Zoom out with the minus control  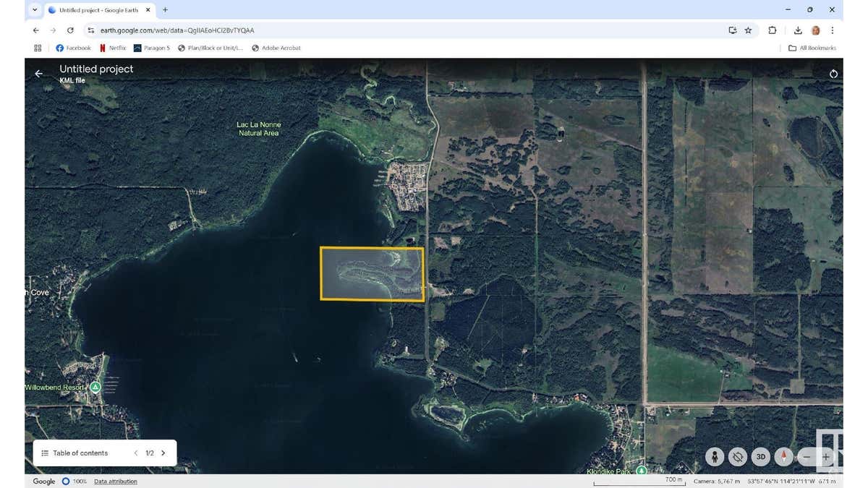(806, 457)
